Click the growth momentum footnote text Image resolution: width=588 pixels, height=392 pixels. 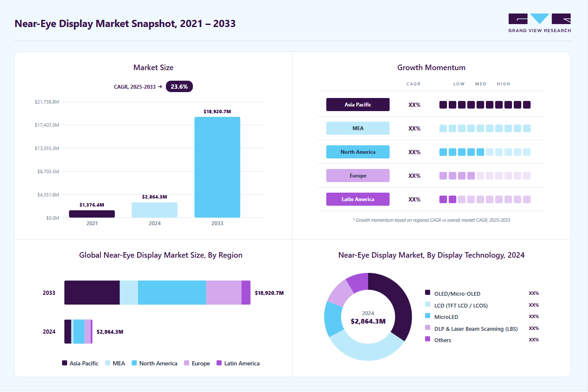(431, 220)
